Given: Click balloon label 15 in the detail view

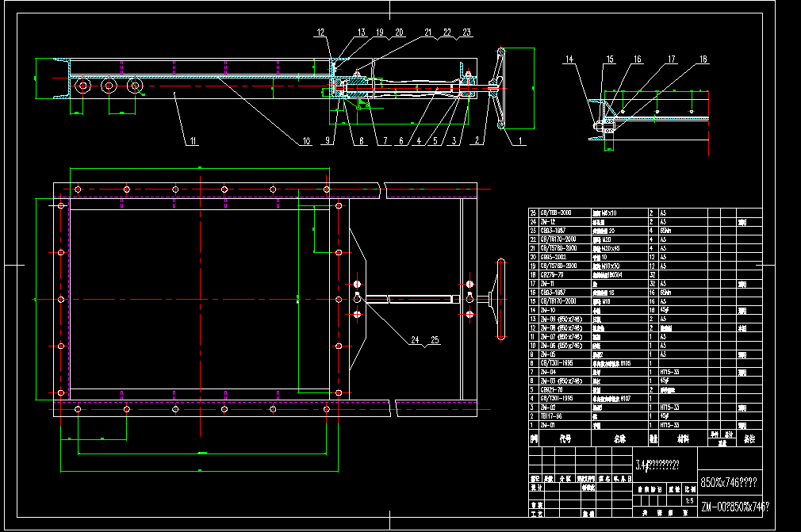Looking at the screenshot, I should 609,59.
